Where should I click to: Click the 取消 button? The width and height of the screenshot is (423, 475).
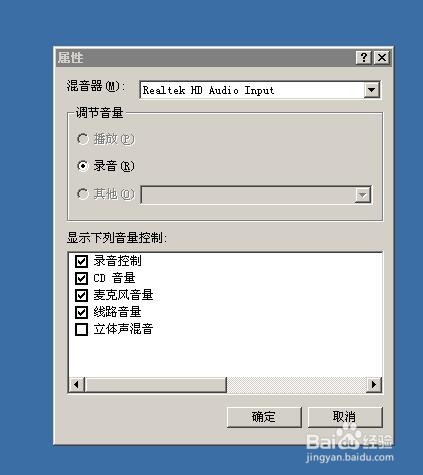tap(345, 417)
